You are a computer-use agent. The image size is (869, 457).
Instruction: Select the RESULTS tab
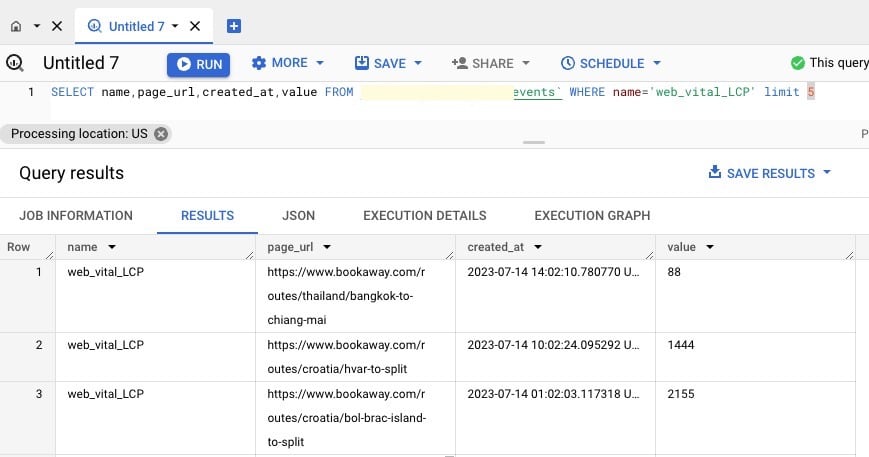coord(207,215)
